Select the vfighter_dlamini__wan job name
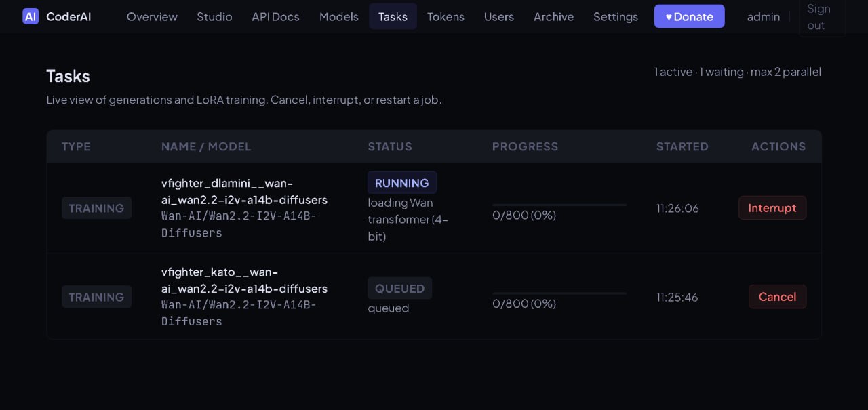The width and height of the screenshot is (868, 410). [244, 191]
